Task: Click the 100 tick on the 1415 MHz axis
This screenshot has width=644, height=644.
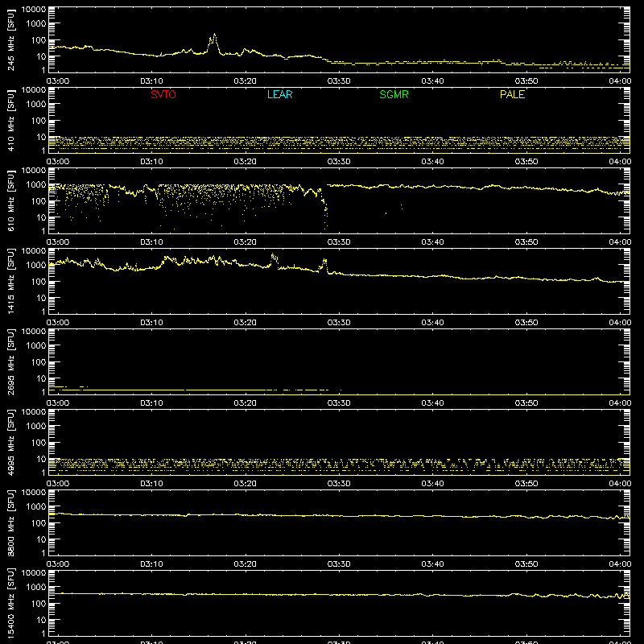Action: [x=39, y=282]
